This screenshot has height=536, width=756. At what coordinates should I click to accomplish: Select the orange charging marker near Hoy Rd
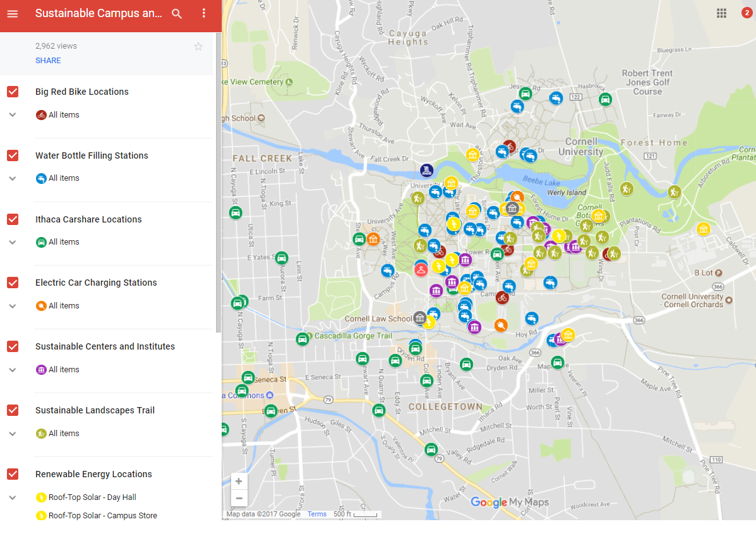(501, 325)
